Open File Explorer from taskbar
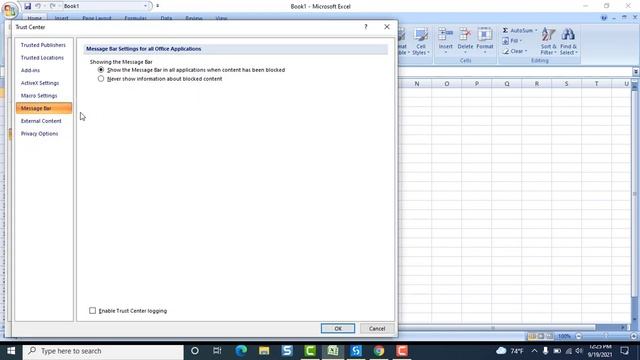640x360 pixels. coord(264,351)
